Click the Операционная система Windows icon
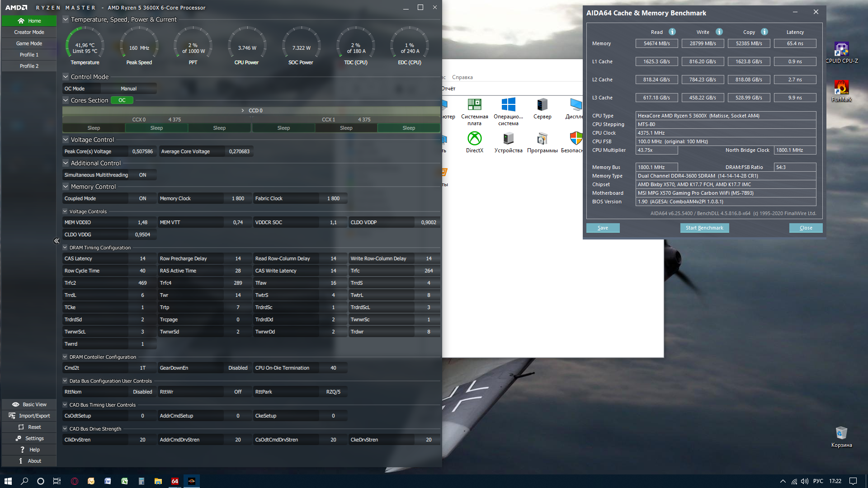 point(508,105)
